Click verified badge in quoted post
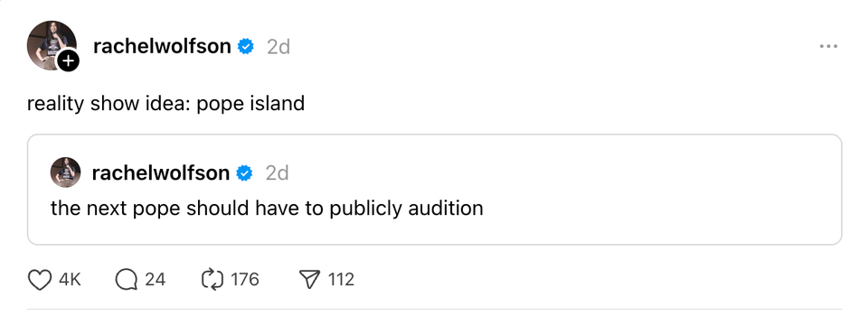This screenshot has height=335, width=868. (244, 173)
